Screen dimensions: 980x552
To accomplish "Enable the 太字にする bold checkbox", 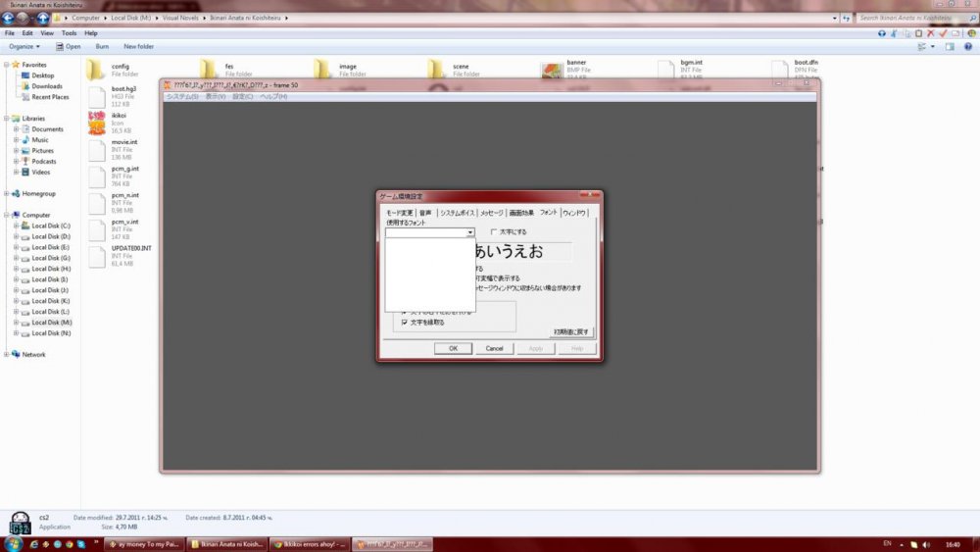I will (x=494, y=231).
